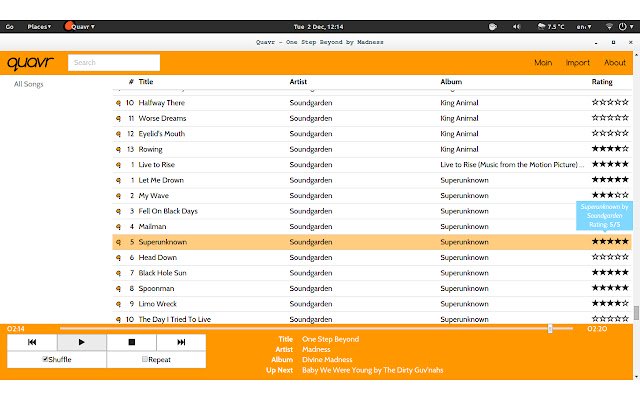Enable the Repeat checkbox
The width and height of the screenshot is (640, 400).
(x=144, y=359)
